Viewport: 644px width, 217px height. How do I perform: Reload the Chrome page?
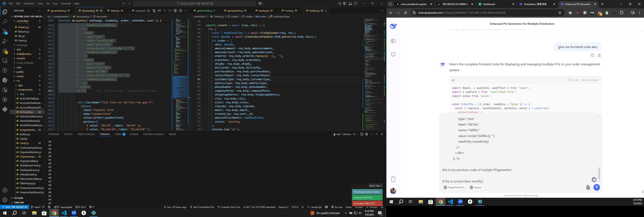click(x=406, y=13)
